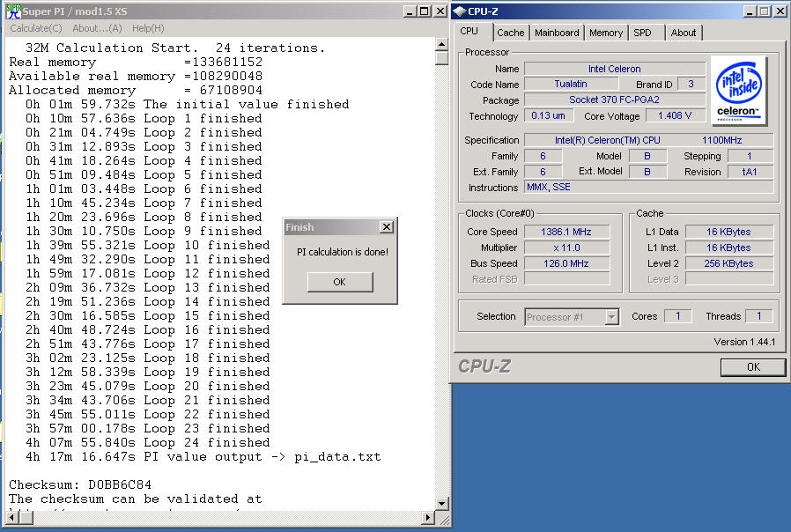
Task: Click the Core Speed value 1386.1 MHz
Action: [x=566, y=232]
